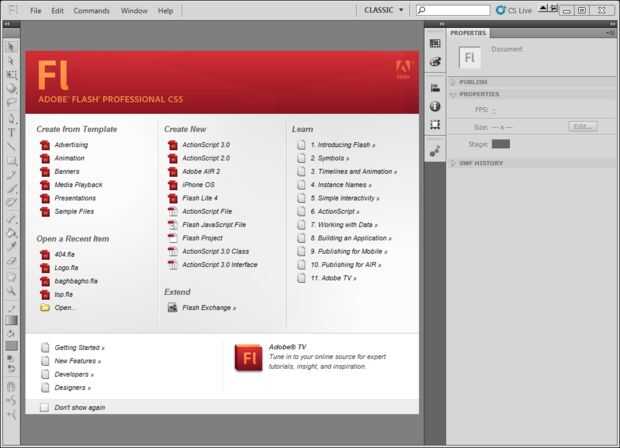Select the Rectangle tool

click(11, 161)
